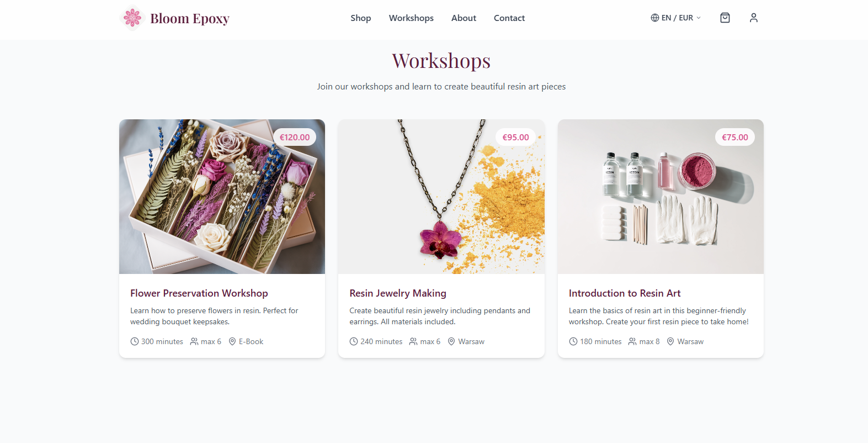
Task: Click the clock icon by 300 minutes
Action: (x=135, y=341)
